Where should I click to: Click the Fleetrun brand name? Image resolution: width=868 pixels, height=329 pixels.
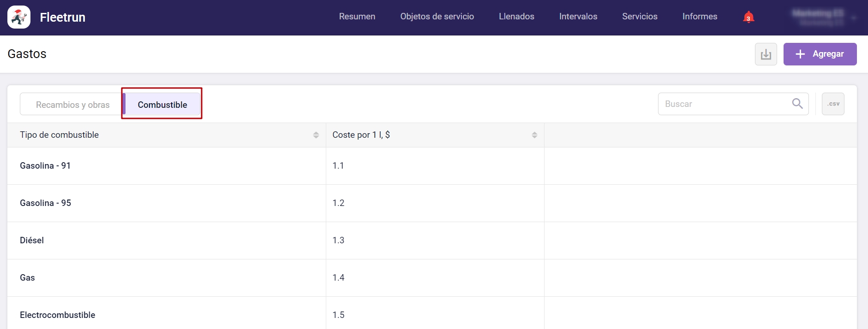pyautogui.click(x=62, y=18)
